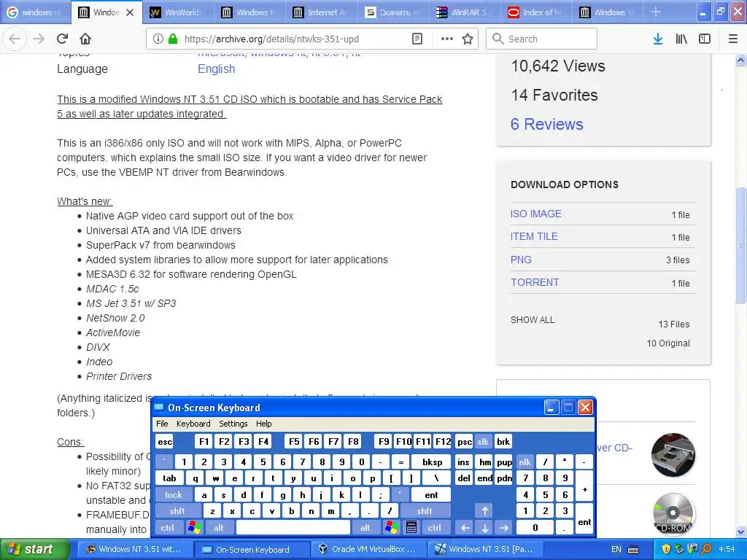Click the bksp key on keyboard
Image resolution: width=747 pixels, height=560 pixels.
tap(432, 462)
